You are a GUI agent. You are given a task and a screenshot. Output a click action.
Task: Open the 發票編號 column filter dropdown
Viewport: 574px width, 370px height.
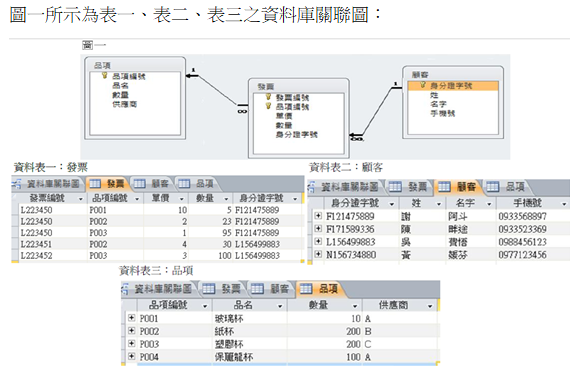click(81, 199)
